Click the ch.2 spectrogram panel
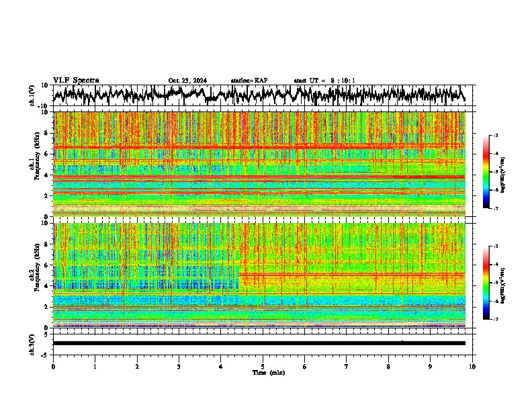This screenshot has width=532, height=411. coord(259,275)
